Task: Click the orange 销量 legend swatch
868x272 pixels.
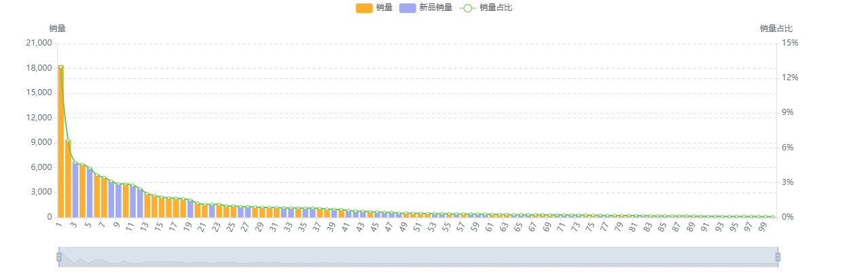Action: point(364,7)
